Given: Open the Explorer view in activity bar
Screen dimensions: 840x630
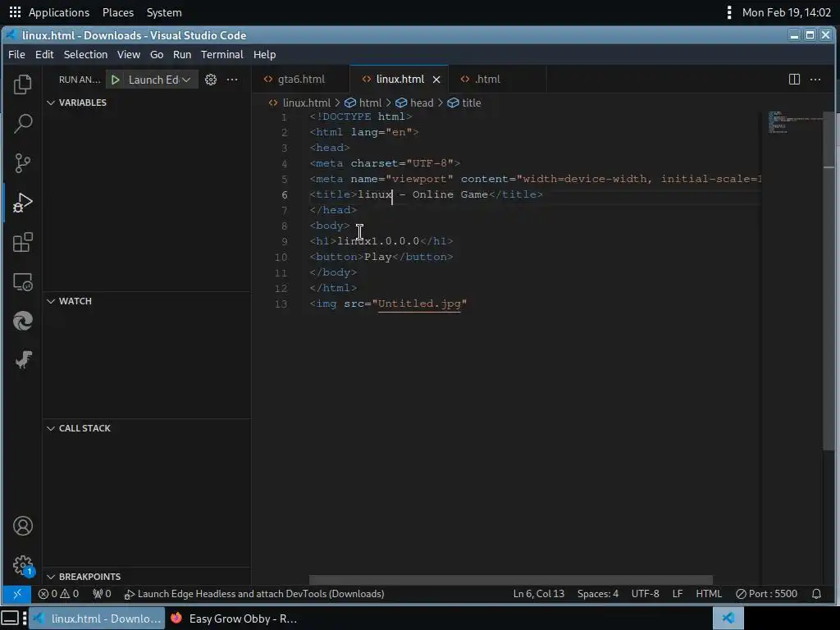Looking at the screenshot, I should (x=22, y=84).
